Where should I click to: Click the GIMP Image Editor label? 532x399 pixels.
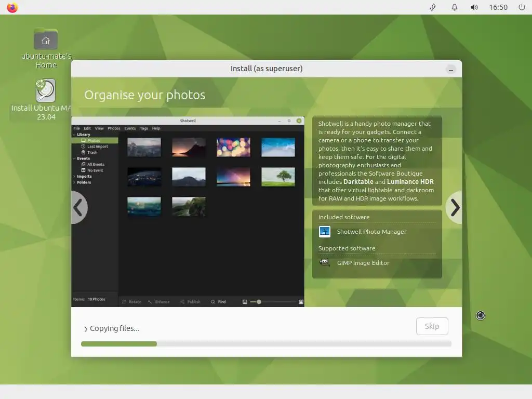363,263
